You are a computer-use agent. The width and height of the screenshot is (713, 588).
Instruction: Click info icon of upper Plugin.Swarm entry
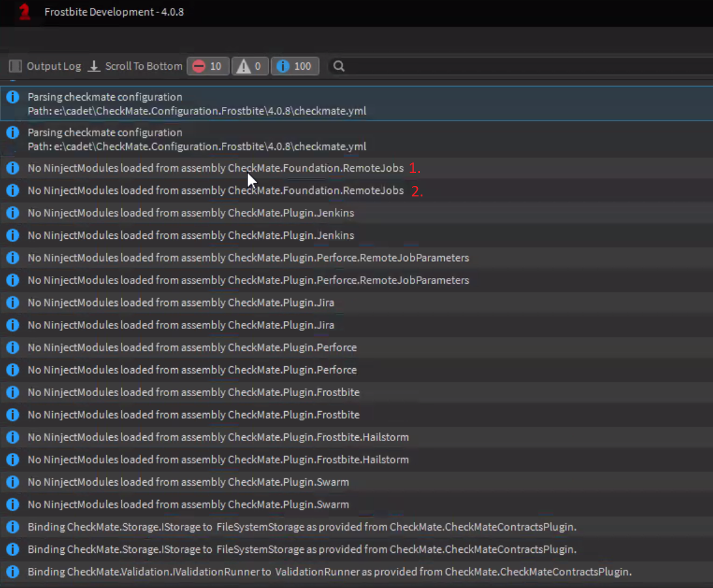coord(13,482)
